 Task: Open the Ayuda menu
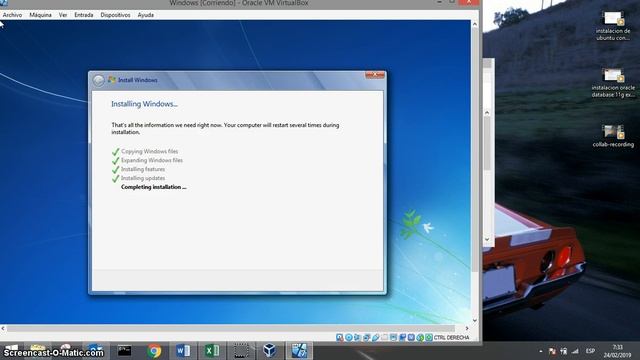click(x=146, y=15)
